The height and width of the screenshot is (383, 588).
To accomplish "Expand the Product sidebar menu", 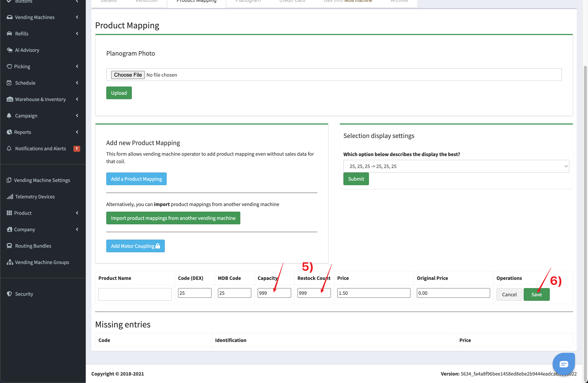I will (23, 213).
